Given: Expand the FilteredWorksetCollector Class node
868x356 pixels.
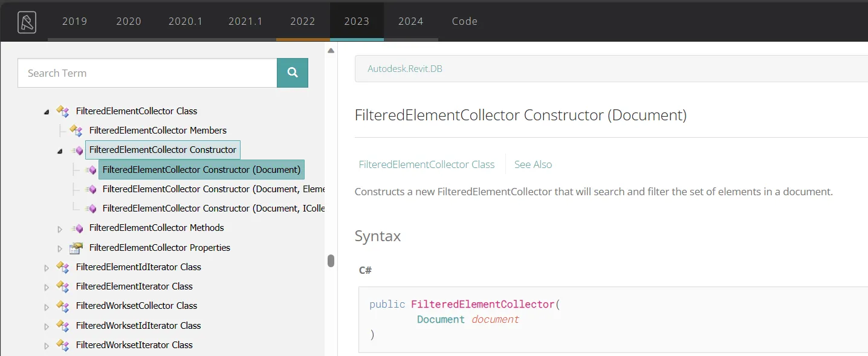Looking at the screenshot, I should pos(47,306).
